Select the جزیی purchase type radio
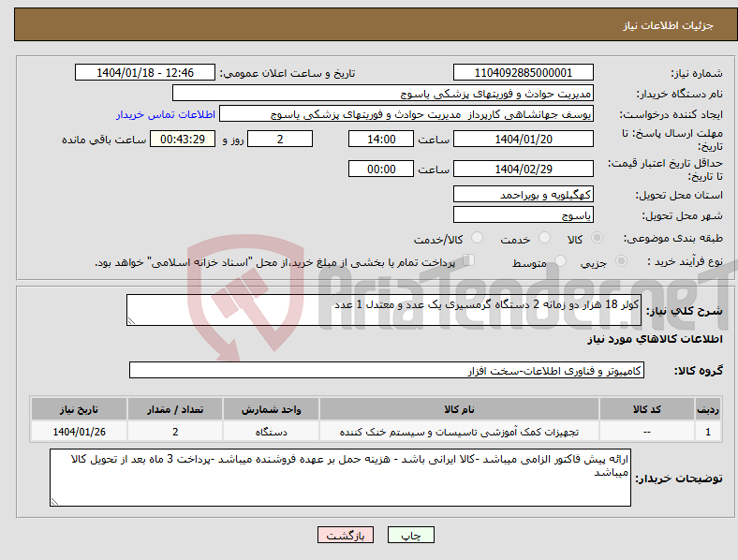The image size is (738, 560). click(x=621, y=260)
